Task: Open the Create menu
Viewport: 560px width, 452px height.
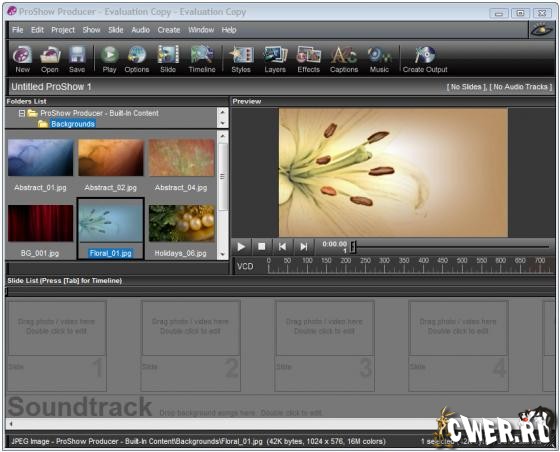Action: click(169, 30)
